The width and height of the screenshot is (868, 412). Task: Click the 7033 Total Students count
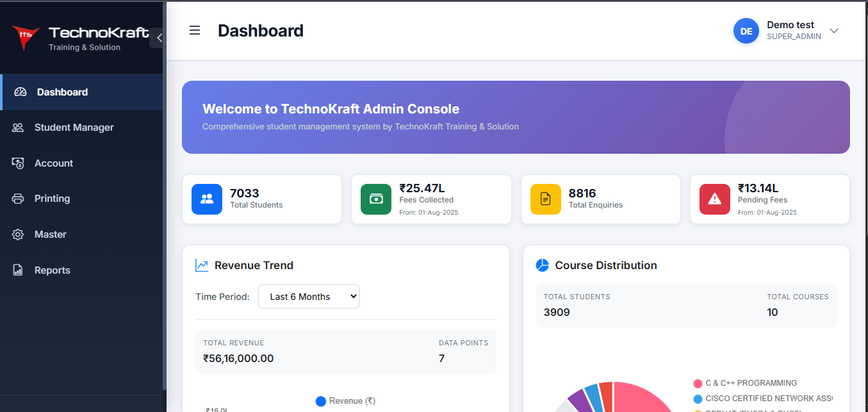[x=245, y=193]
